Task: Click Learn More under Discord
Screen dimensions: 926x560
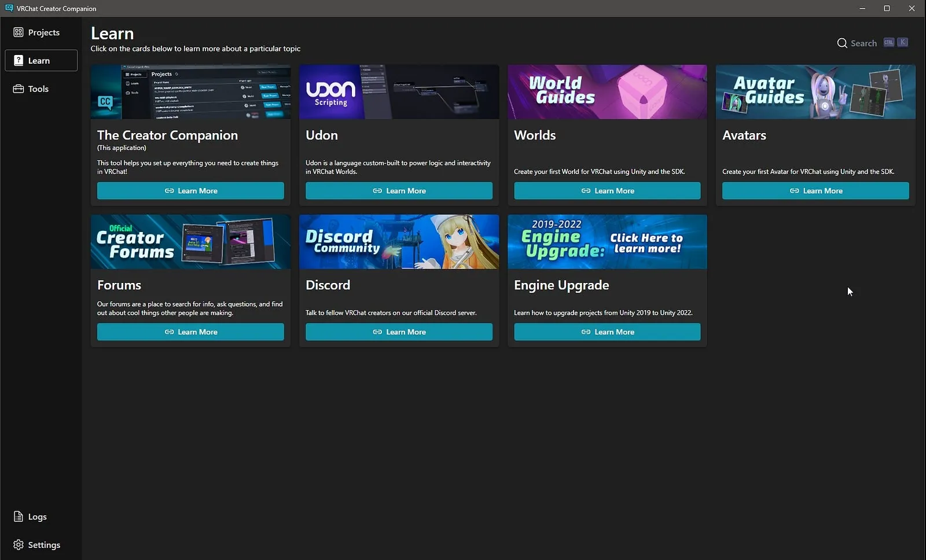Action: point(399,332)
